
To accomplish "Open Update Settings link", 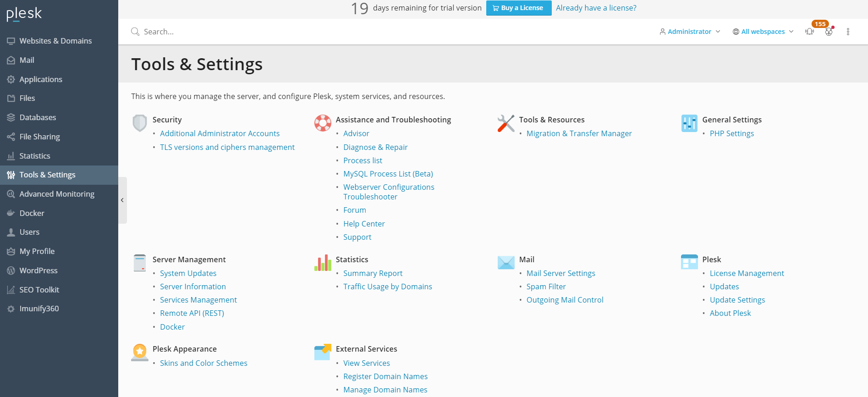I will [737, 300].
